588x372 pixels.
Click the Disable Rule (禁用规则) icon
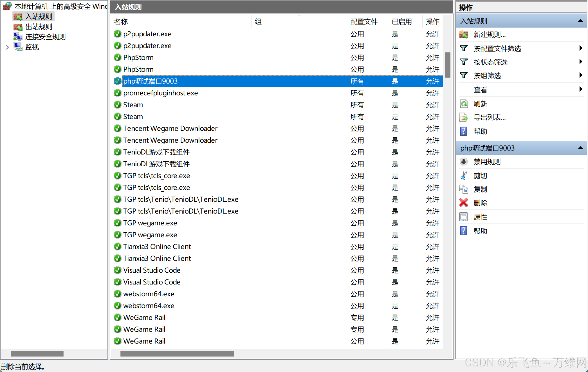pos(463,162)
